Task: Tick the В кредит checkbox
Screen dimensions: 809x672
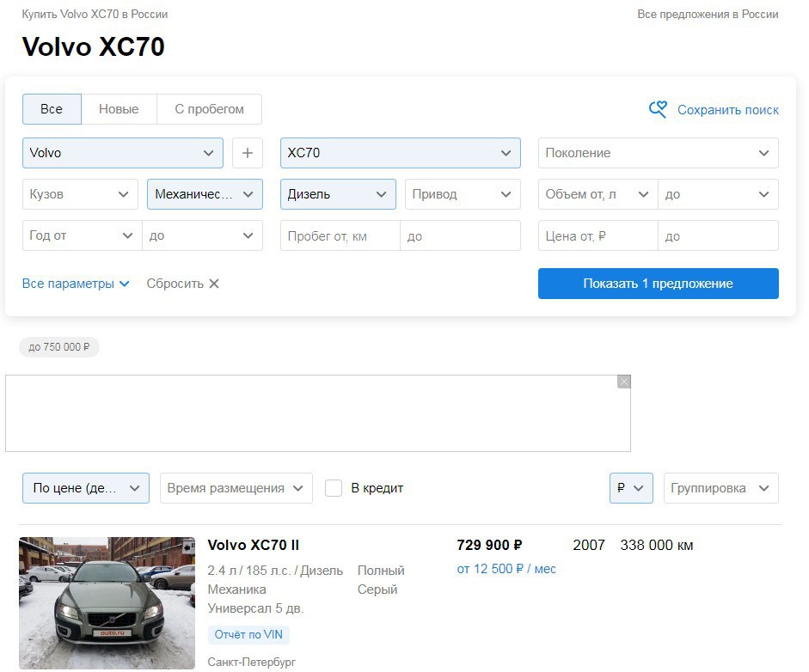Action: pos(334,488)
